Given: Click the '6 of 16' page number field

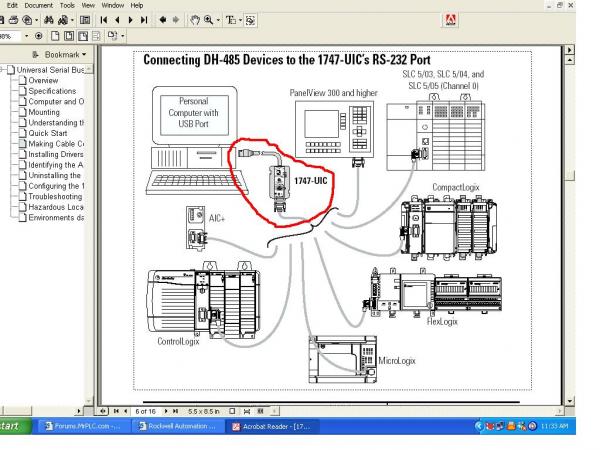Looking at the screenshot, I should 145,411.
